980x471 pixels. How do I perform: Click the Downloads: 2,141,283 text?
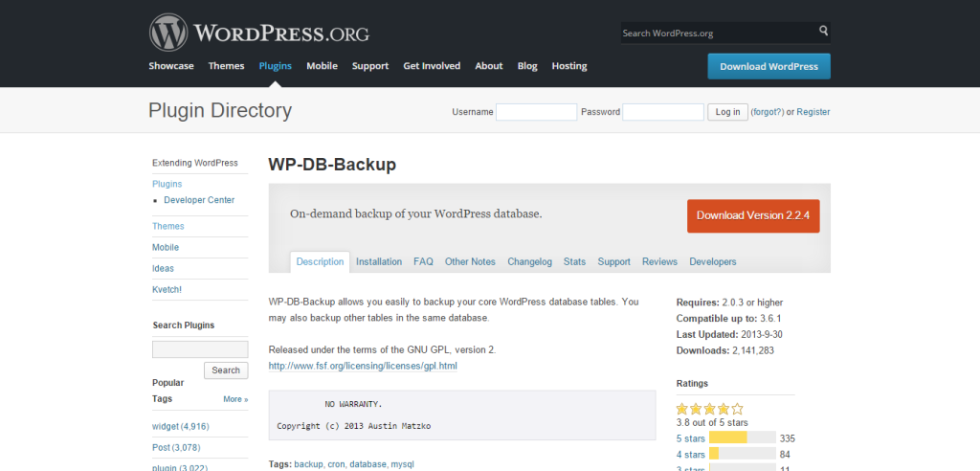[725, 350]
